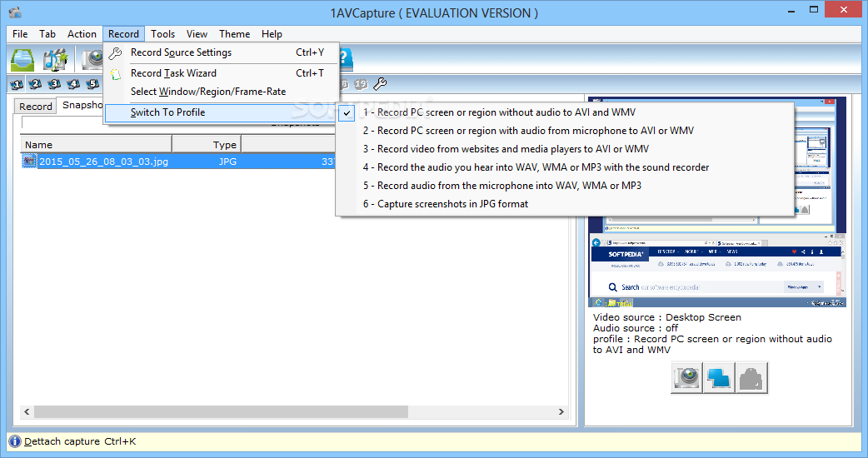The image size is (868, 458).
Task: Open the Tools menu
Action: (x=162, y=34)
